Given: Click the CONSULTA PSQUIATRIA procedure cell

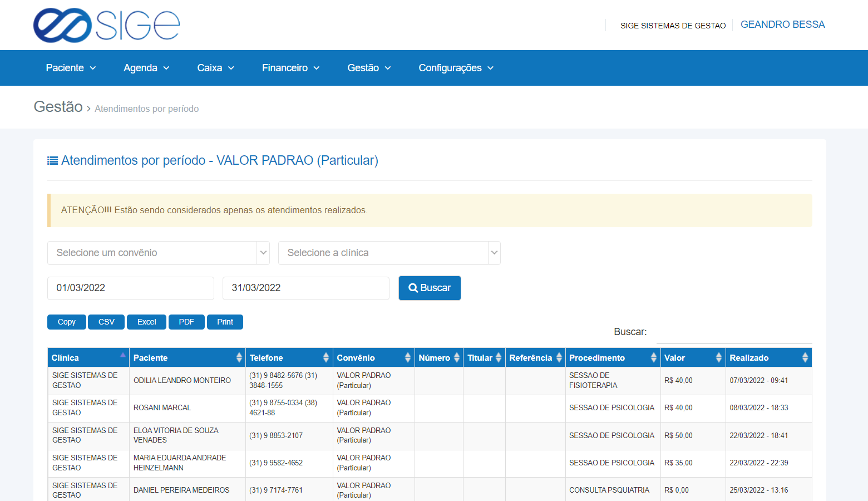Looking at the screenshot, I should click(x=613, y=490).
